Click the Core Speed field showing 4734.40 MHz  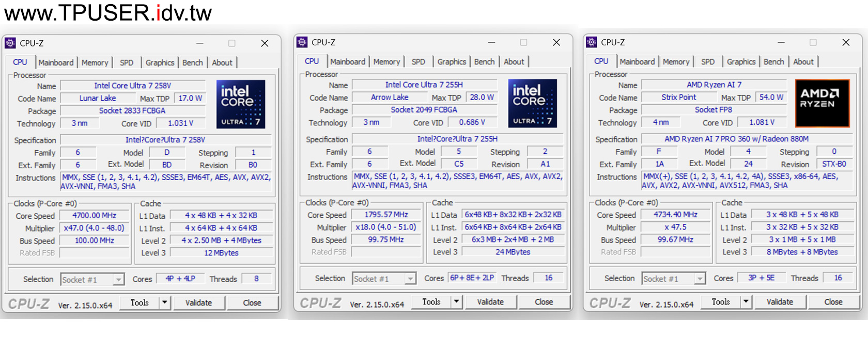(675, 215)
